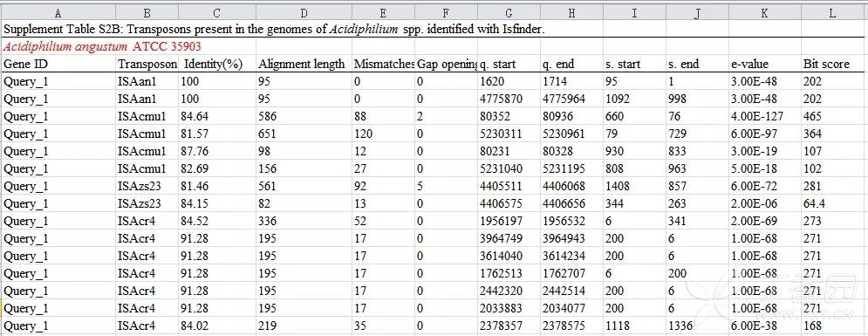Image resolution: width=868 pixels, height=336 pixels.
Task: Click the q. end cell 1956532
Action: tap(571, 221)
